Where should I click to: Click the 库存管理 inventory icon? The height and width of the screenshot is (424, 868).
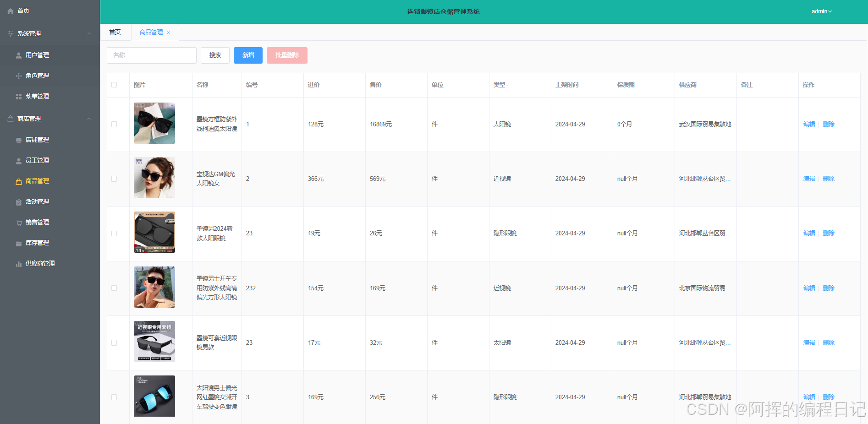(19, 243)
